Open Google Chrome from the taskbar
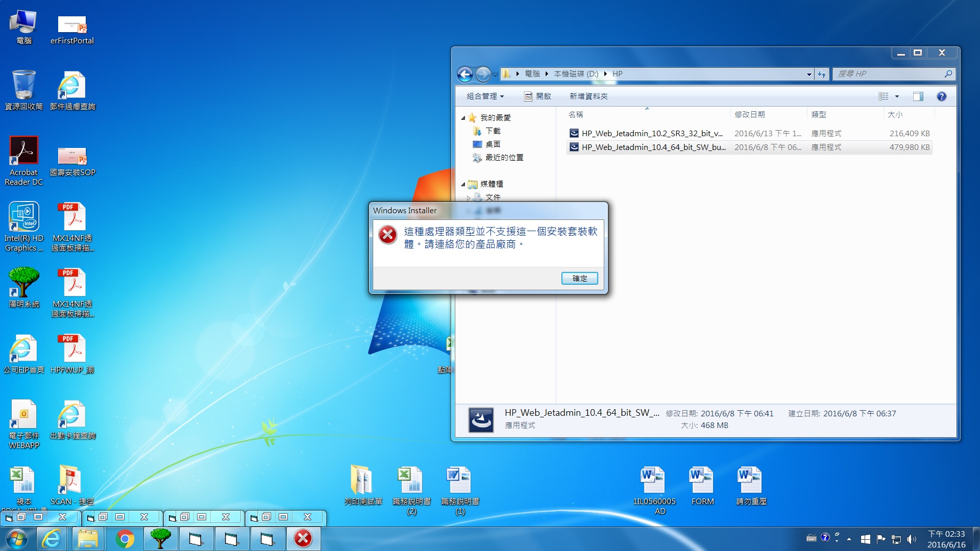The width and height of the screenshot is (980, 551). click(125, 539)
